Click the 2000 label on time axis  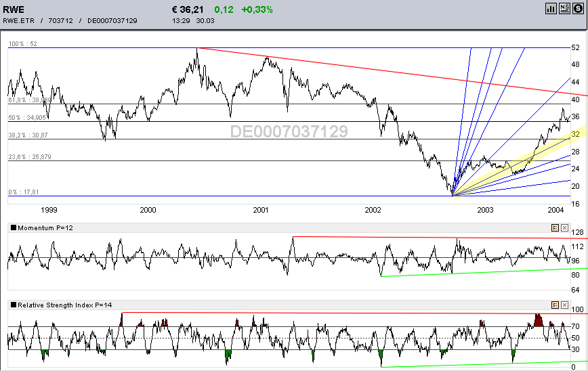pyautogui.click(x=148, y=211)
